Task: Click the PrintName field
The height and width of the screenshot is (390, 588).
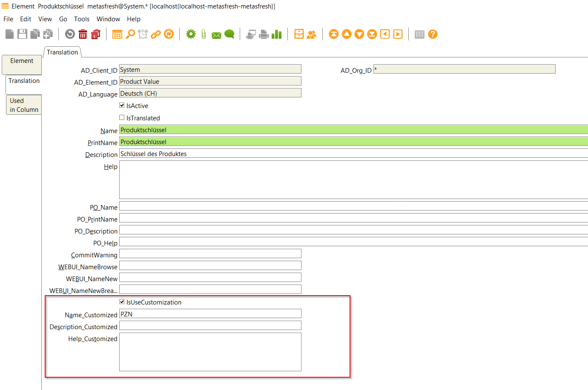Action: point(353,142)
